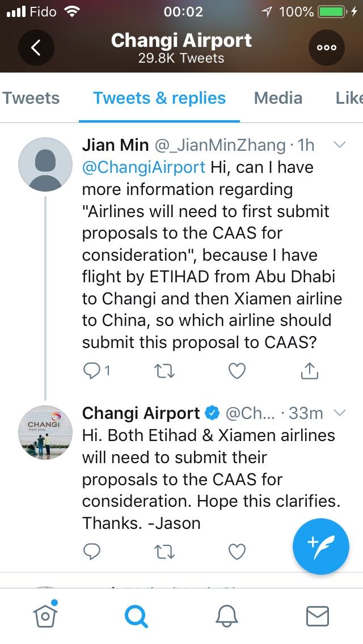The width and height of the screenshot is (363, 644).
Task: Reply to Jian Min's tweet
Action: coord(91,371)
